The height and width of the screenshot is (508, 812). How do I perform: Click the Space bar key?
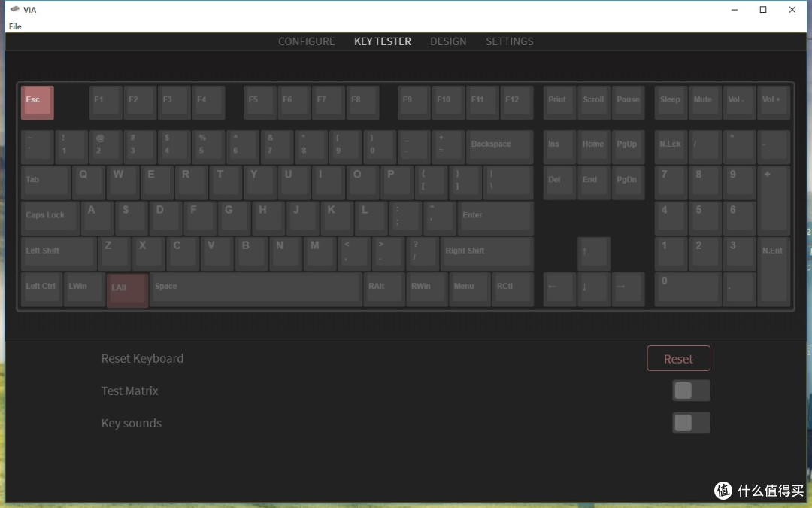[256, 290]
